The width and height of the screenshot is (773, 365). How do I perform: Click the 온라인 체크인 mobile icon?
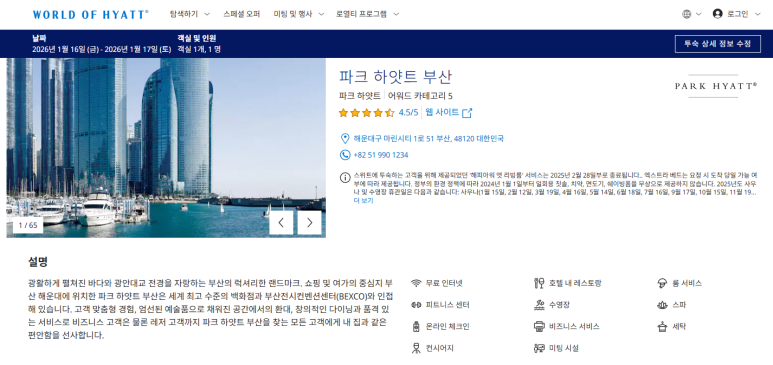(x=416, y=327)
